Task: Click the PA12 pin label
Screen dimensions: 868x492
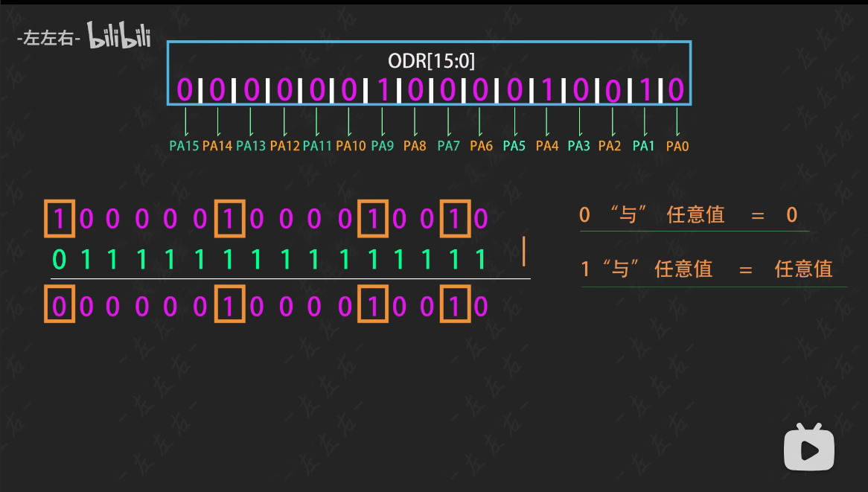Action: pos(284,146)
